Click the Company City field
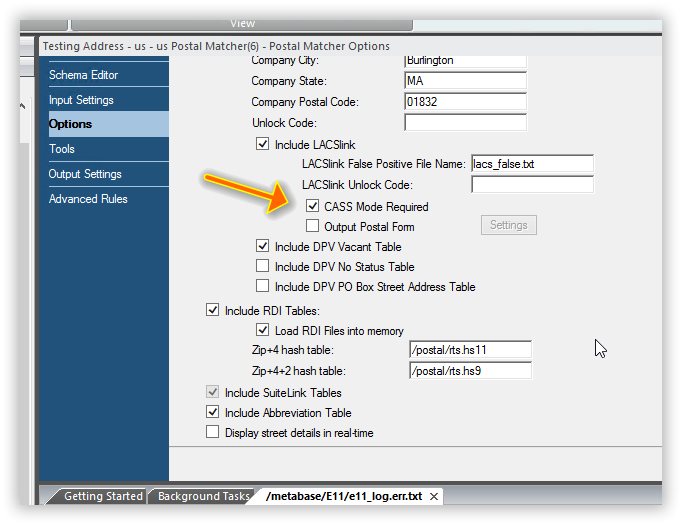The image size is (682, 525). 465,61
